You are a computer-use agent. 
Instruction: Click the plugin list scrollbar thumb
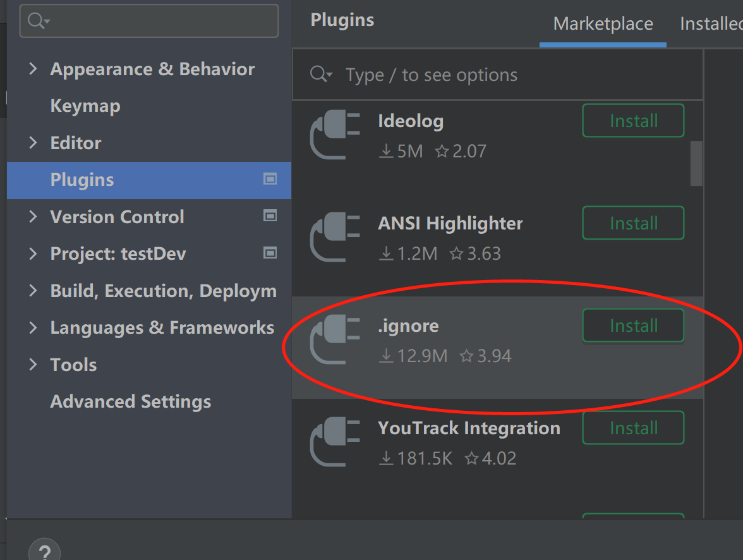pos(696,163)
